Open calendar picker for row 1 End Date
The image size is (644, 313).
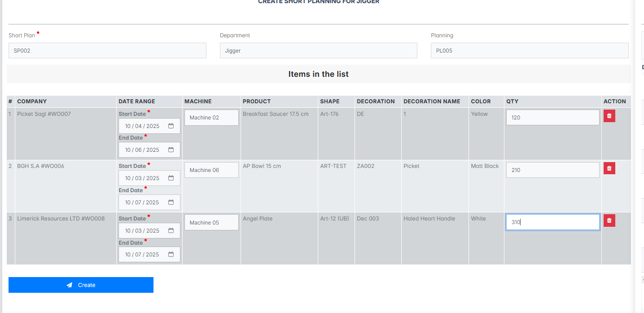(x=171, y=150)
